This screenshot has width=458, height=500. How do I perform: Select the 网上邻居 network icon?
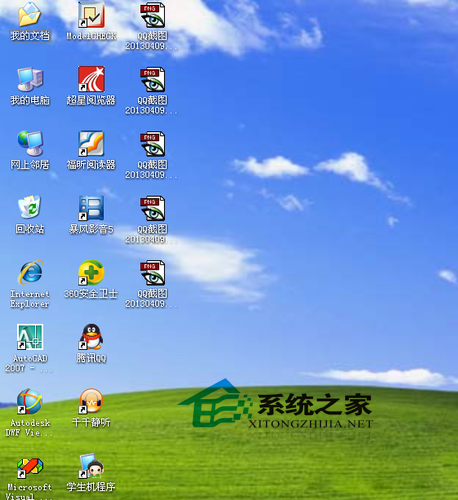[30, 144]
